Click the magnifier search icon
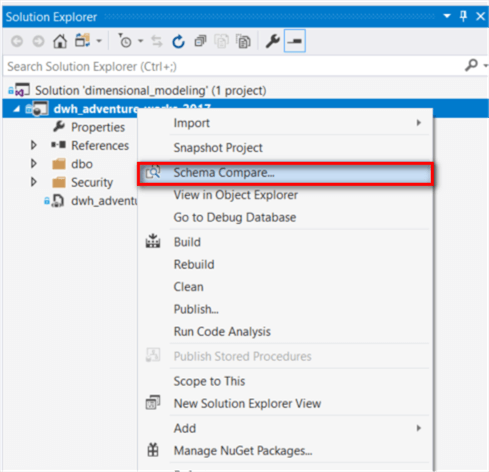Viewport: 489px width, 472px height. pyautogui.click(x=471, y=65)
